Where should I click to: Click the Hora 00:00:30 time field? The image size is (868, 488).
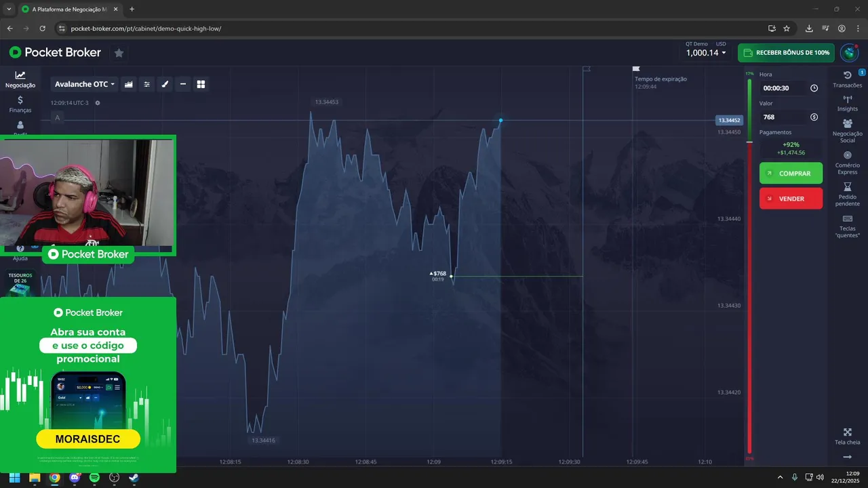pos(791,88)
